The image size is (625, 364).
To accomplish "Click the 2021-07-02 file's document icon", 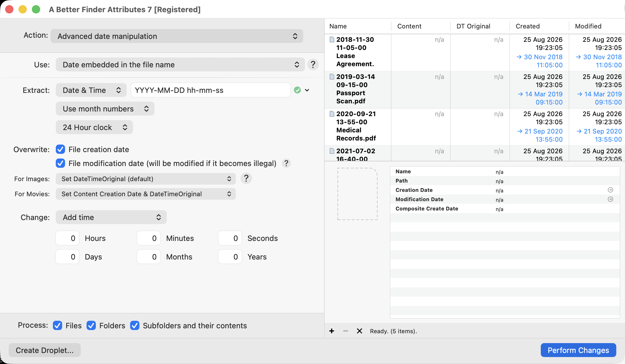I will [x=332, y=151].
